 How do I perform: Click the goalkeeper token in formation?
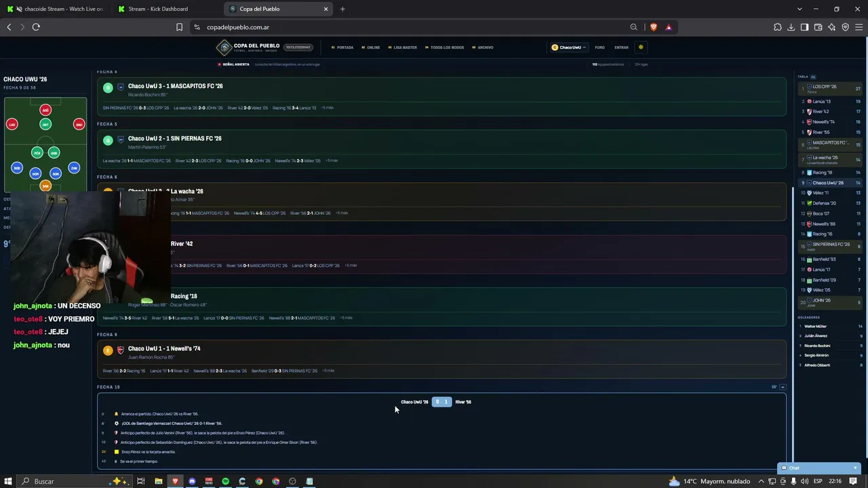[45, 185]
